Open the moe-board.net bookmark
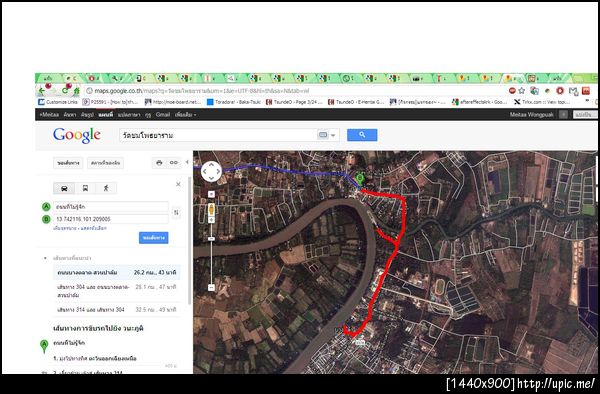The width and height of the screenshot is (600, 394). 173,102
